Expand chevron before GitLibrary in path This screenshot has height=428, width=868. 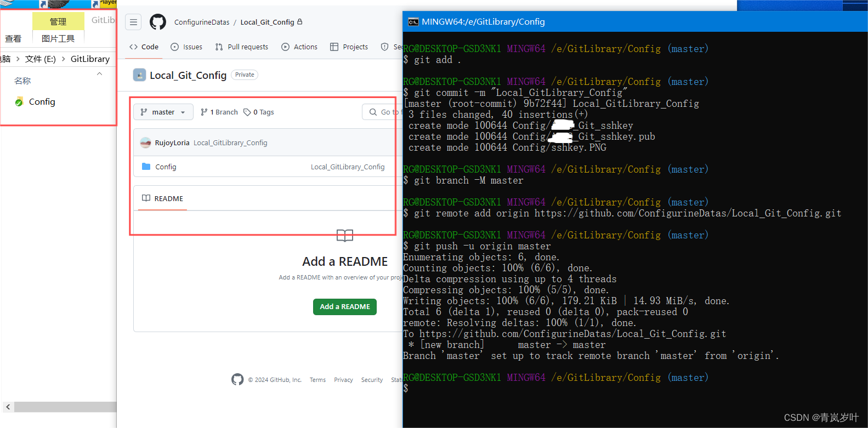[x=63, y=59]
